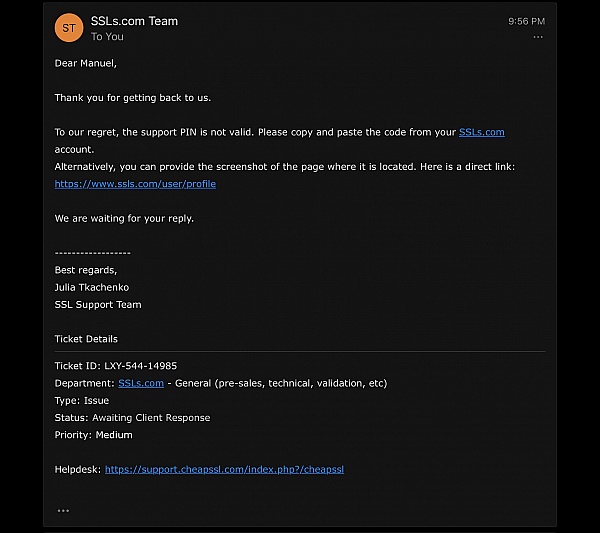The image size is (600, 533).
Task: Show recipients by clicking To You
Action: click(107, 37)
